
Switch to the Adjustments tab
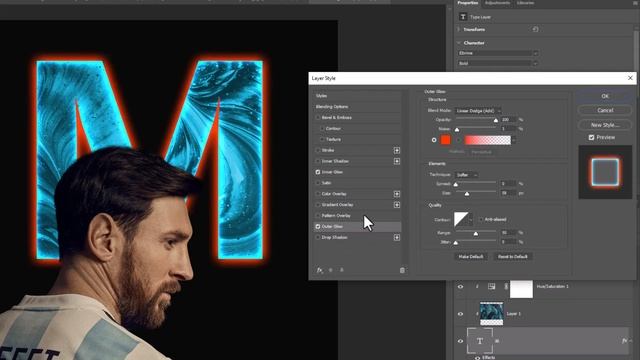click(x=498, y=3)
